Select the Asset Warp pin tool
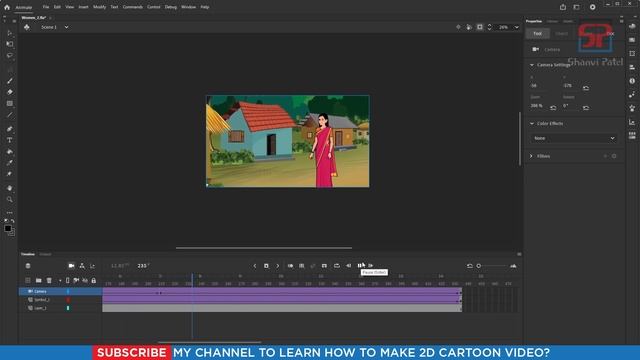Viewport: 640px width, 360px height. pos(9,174)
